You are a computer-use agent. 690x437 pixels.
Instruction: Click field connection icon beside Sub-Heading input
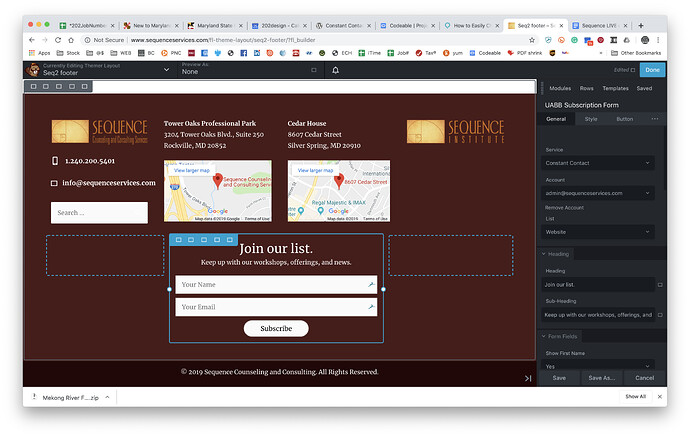[x=660, y=315]
